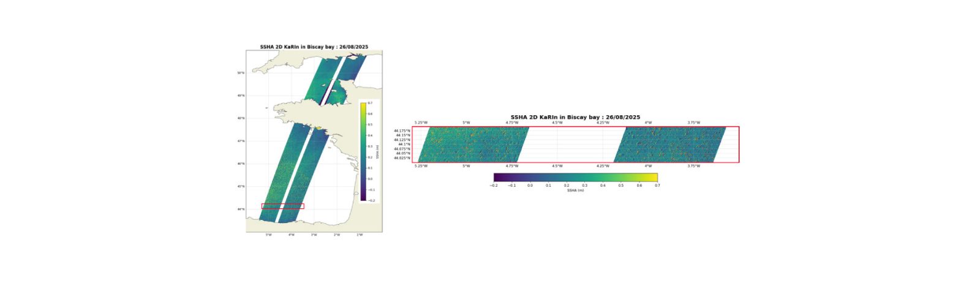Click the 44.025°N label on zoomed plot

pyautogui.click(x=402, y=158)
